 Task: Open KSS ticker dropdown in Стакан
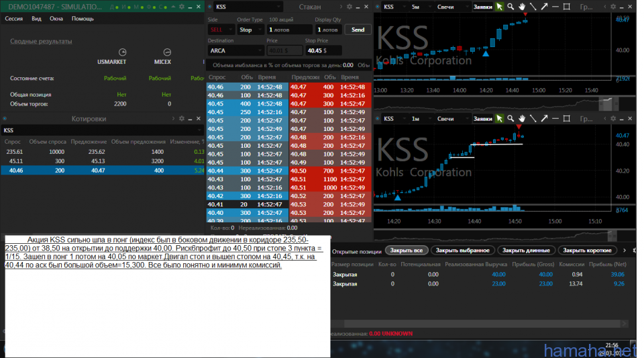[248, 7]
